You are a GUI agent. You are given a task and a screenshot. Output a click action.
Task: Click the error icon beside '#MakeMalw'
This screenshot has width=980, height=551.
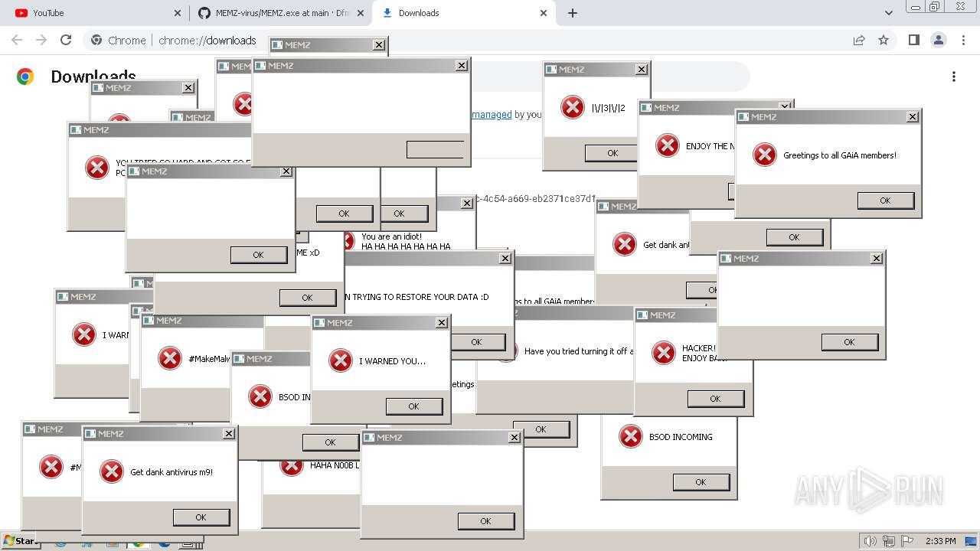tap(170, 358)
